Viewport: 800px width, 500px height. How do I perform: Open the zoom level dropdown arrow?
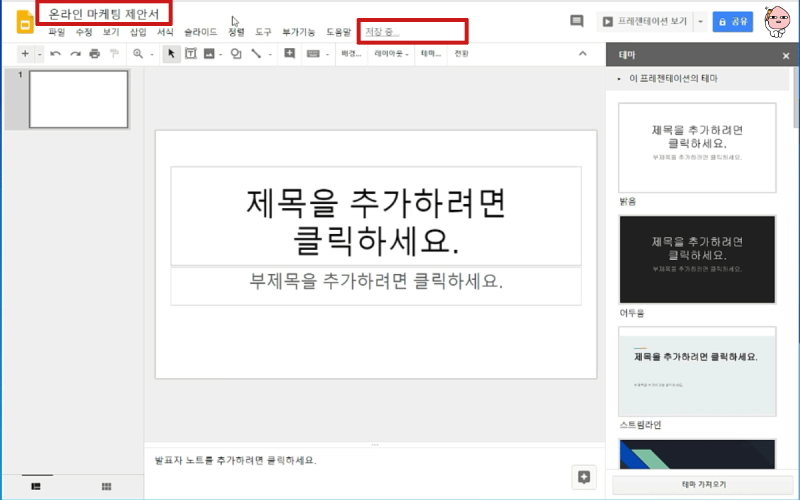(152, 54)
